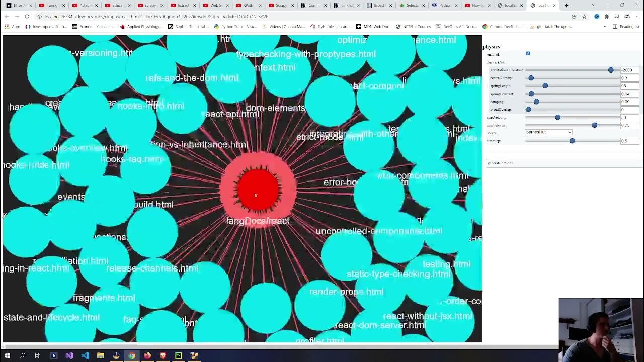Adjust the timestep slider

pos(572,141)
